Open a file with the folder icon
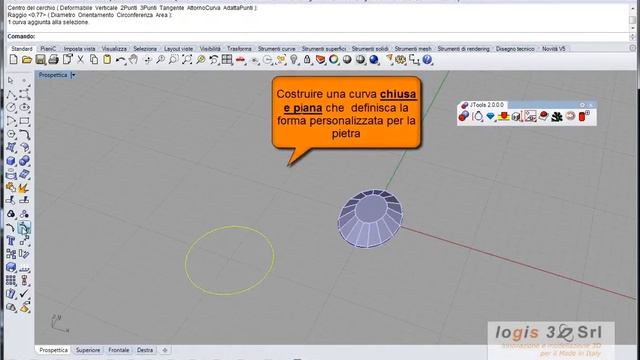Image resolution: width=640 pixels, height=360 pixels. (27, 60)
